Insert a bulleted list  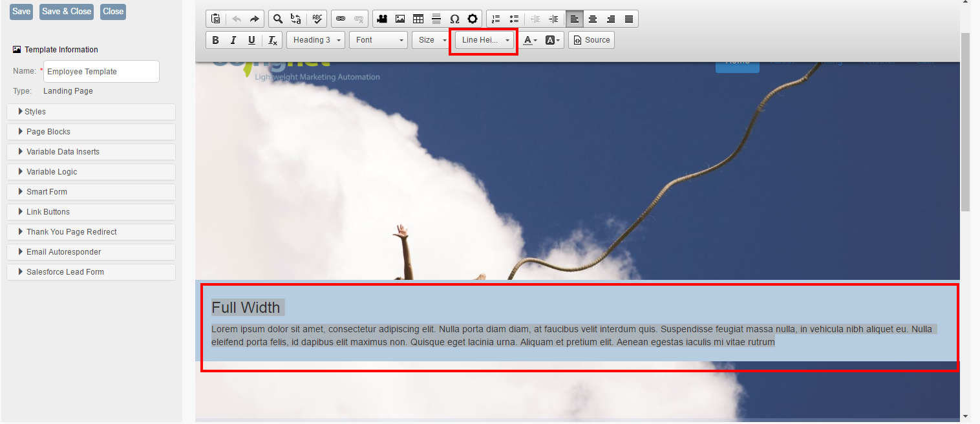(514, 19)
